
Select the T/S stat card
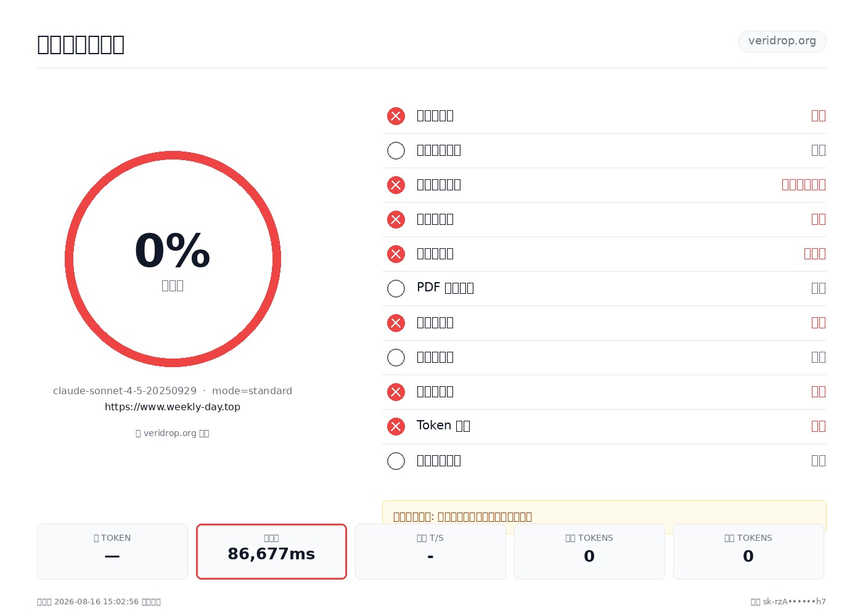[x=430, y=551]
